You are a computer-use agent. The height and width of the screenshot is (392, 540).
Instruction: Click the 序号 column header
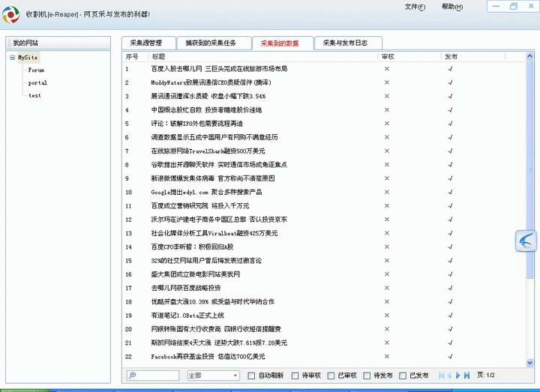tap(135, 56)
